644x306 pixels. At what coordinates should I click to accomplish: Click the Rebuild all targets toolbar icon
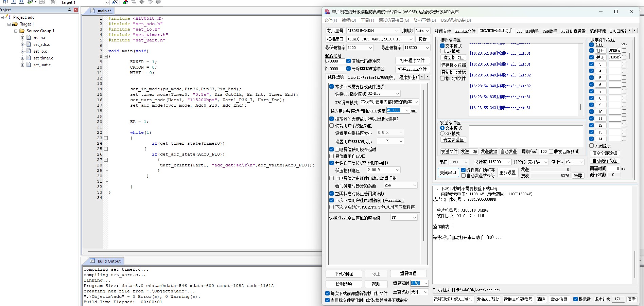coord(22,2)
